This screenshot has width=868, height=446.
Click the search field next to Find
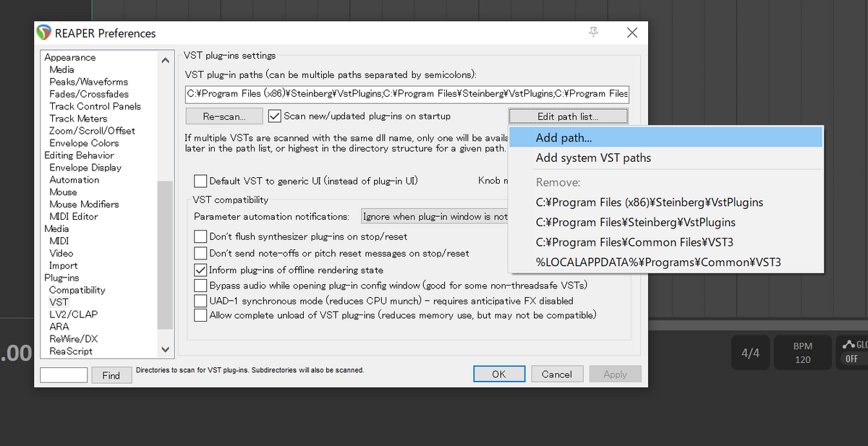pyautogui.click(x=64, y=375)
